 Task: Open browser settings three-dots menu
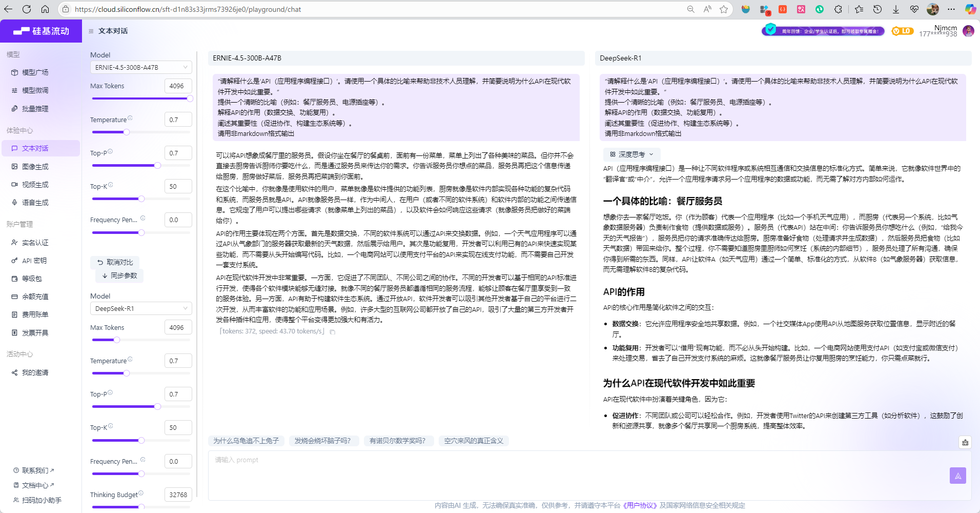pyautogui.click(x=951, y=9)
